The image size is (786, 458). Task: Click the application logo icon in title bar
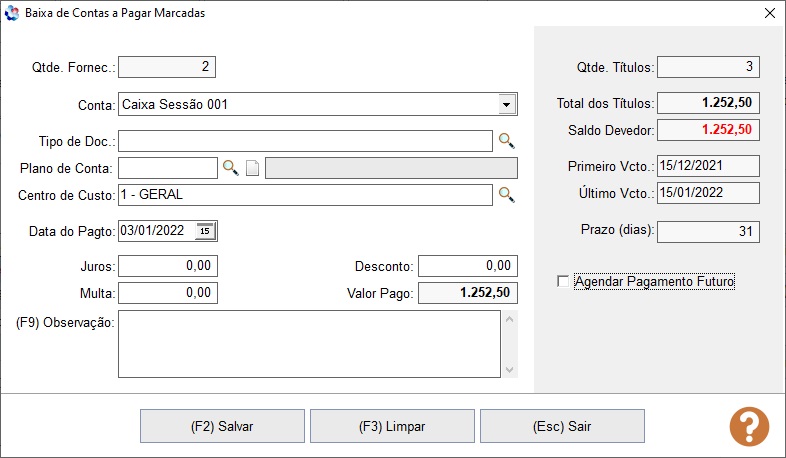[12, 13]
